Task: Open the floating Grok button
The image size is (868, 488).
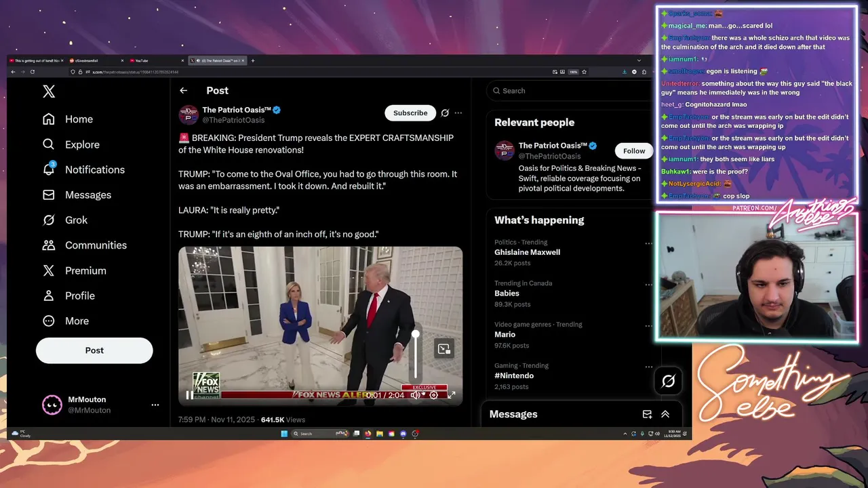Action: point(668,382)
